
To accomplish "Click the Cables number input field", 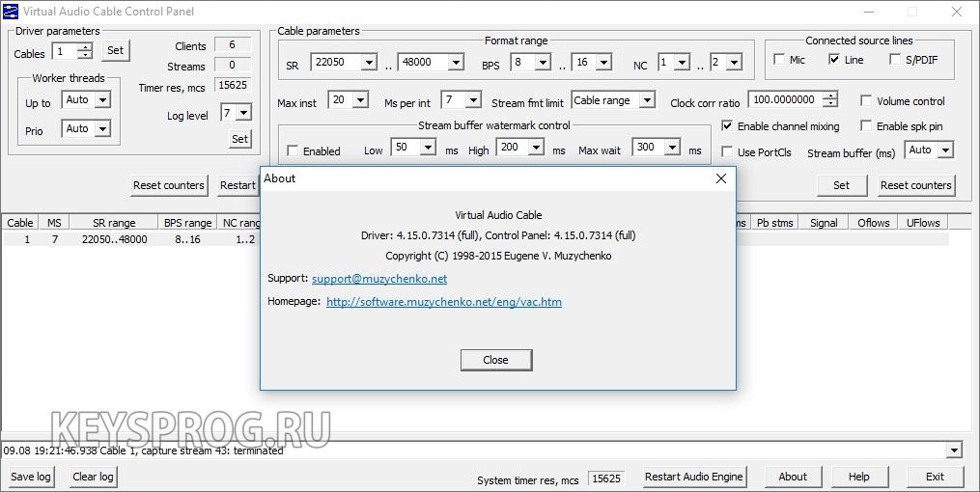I will pyautogui.click(x=66, y=51).
